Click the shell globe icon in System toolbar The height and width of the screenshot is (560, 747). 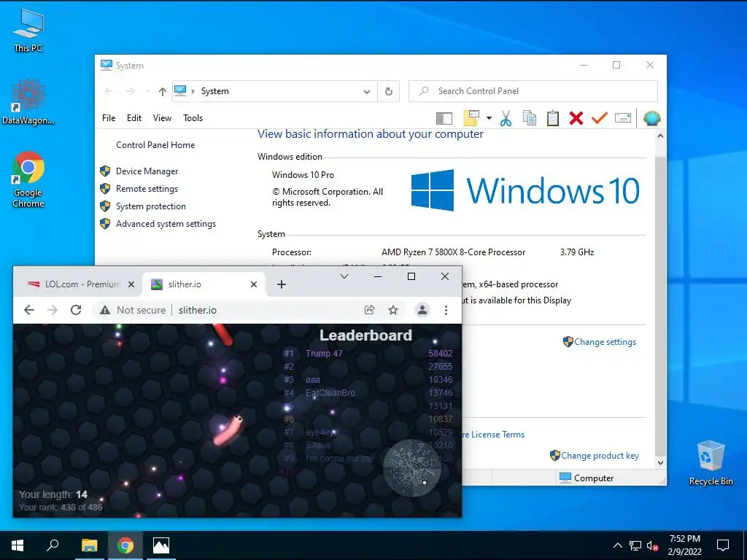point(651,118)
